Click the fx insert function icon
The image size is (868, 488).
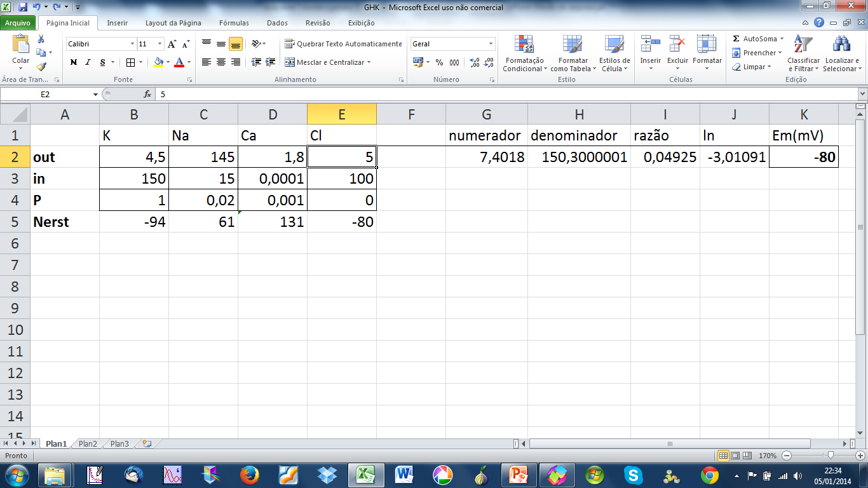point(147,94)
